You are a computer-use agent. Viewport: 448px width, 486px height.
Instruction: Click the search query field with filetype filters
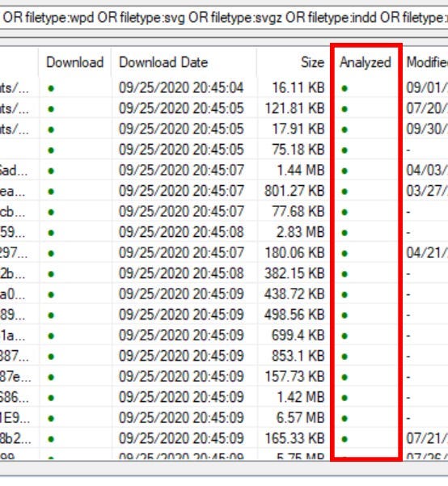pos(224,18)
